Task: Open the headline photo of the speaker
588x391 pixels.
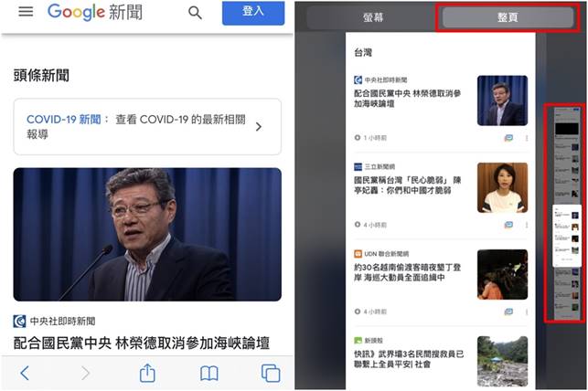Action: click(147, 235)
